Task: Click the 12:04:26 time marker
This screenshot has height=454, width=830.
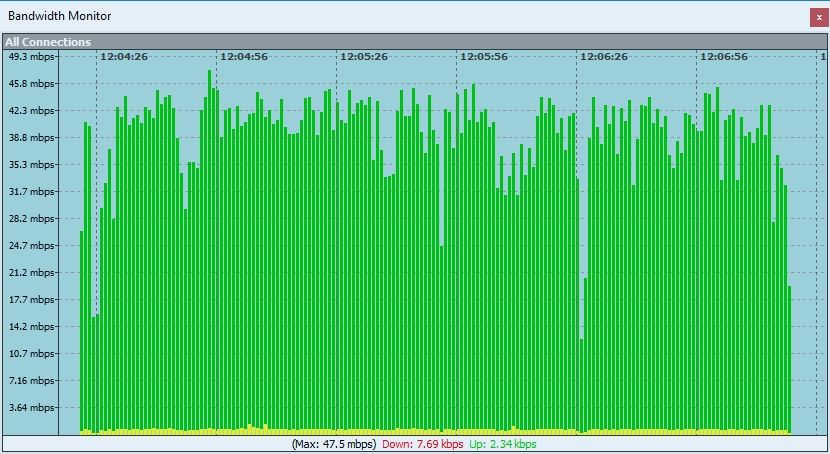Action: point(124,57)
